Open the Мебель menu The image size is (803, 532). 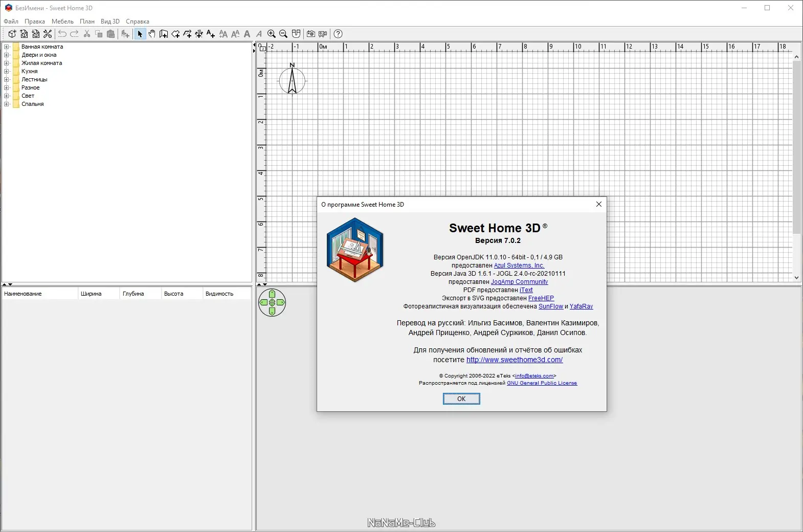(62, 21)
